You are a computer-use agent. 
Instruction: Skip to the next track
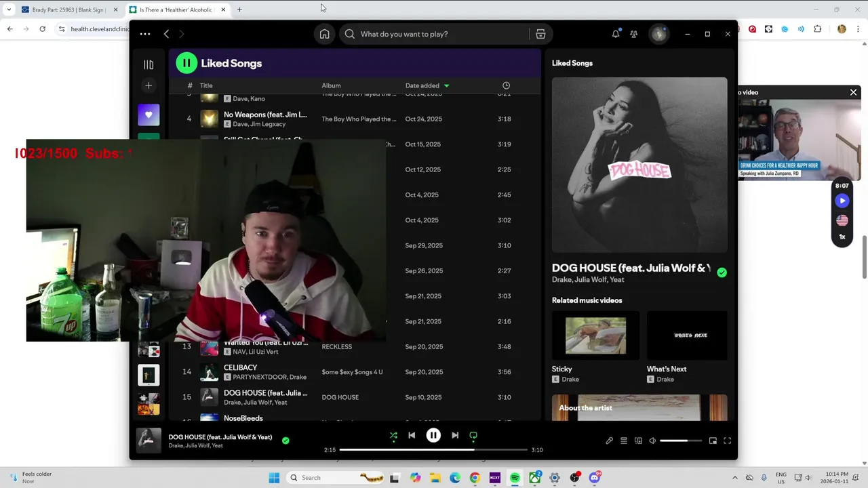(455, 436)
